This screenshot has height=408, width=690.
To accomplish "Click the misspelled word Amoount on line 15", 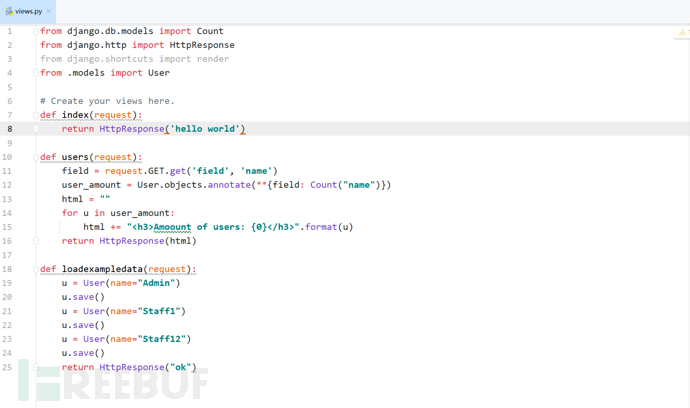I will pyautogui.click(x=172, y=227).
